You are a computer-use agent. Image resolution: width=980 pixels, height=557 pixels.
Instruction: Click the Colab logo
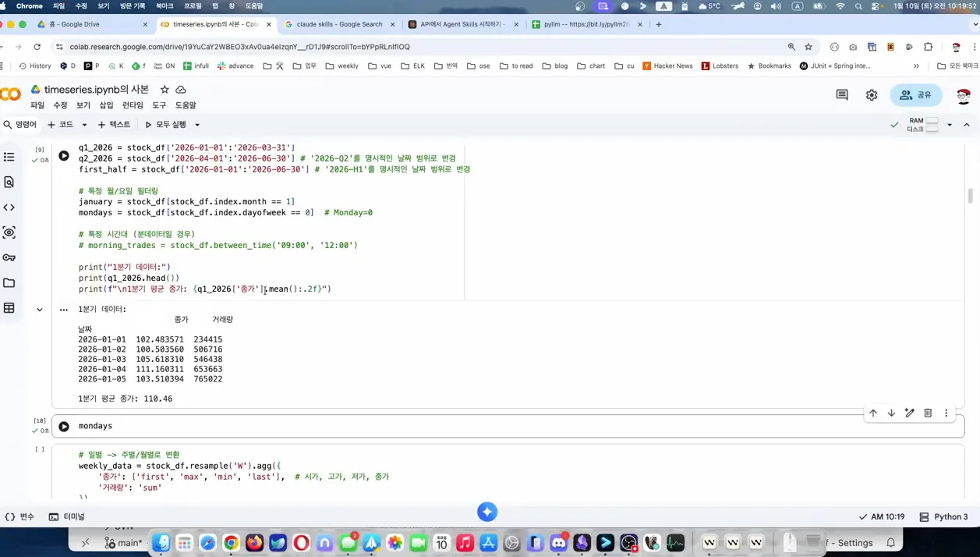11,94
